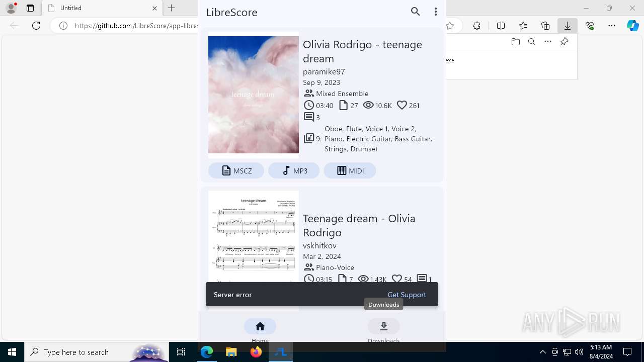
Task: Click the heart icon beside 54
Action: point(397,279)
